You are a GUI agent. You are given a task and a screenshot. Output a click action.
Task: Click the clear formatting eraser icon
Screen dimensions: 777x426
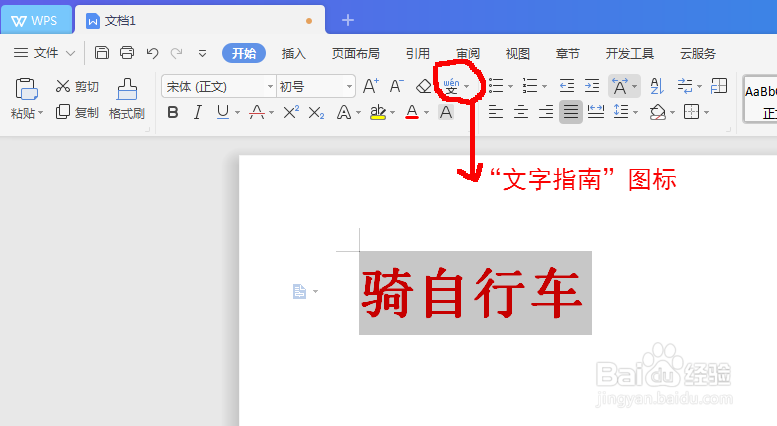point(423,87)
